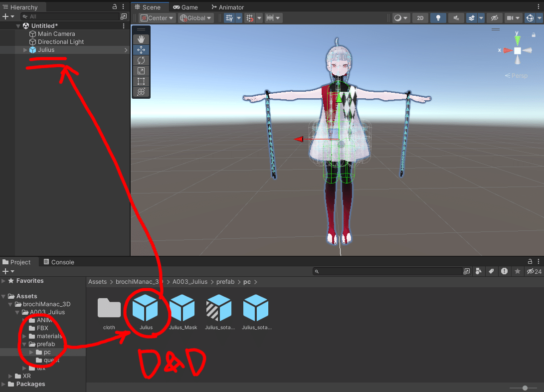Open Hierarchy panel options menu
This screenshot has height=392, width=544.
pyautogui.click(x=123, y=6)
